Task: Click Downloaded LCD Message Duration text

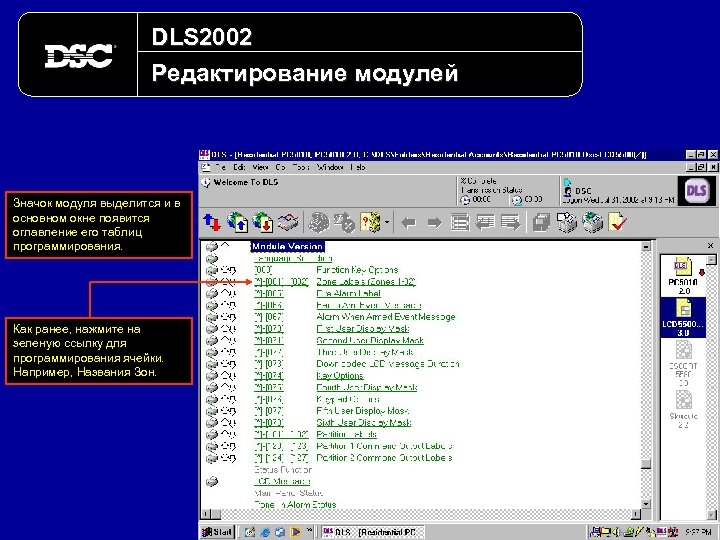Action: tap(388, 364)
